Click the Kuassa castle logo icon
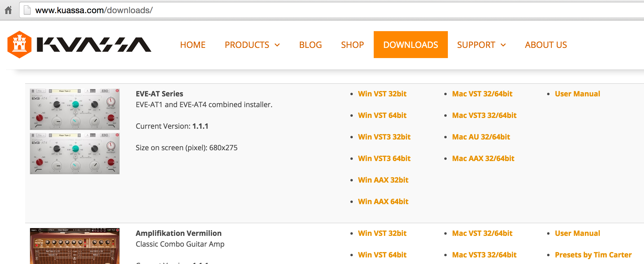 pyautogui.click(x=19, y=45)
